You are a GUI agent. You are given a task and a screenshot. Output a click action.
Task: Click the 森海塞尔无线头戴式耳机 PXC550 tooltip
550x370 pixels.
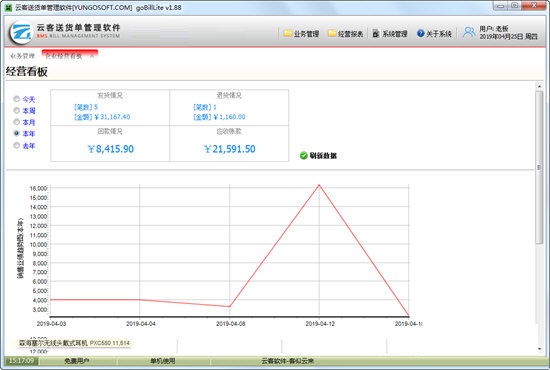tap(74, 343)
